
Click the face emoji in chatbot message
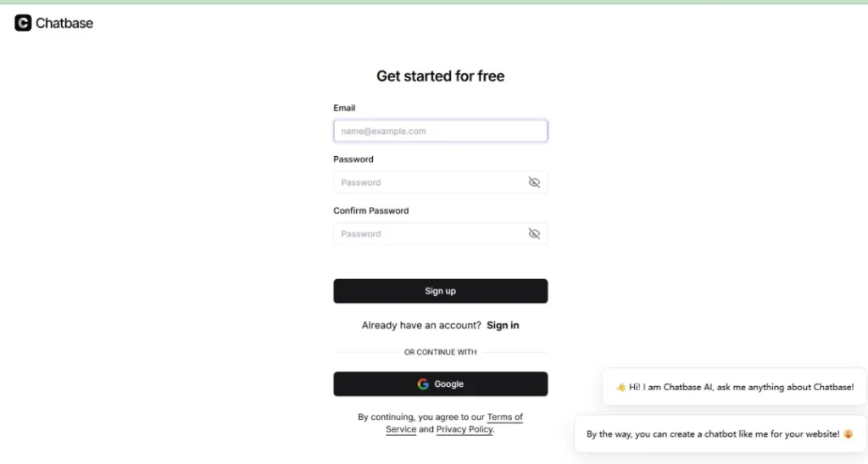[848, 434]
